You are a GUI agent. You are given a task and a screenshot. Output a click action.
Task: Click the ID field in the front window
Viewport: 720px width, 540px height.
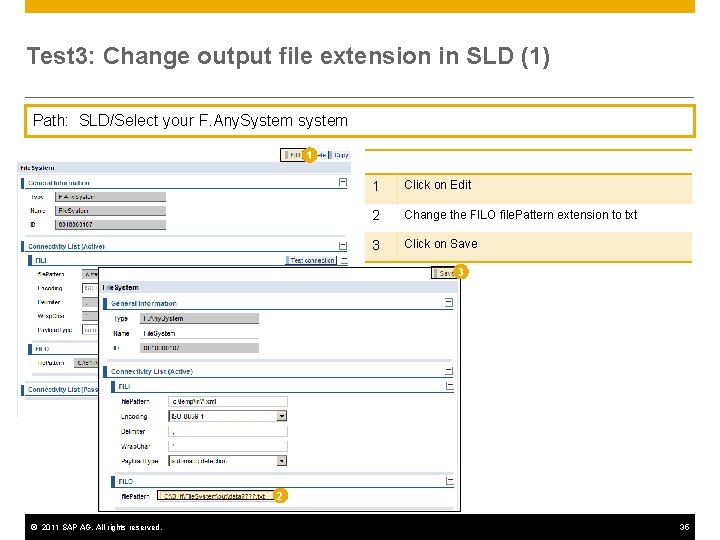(199, 348)
